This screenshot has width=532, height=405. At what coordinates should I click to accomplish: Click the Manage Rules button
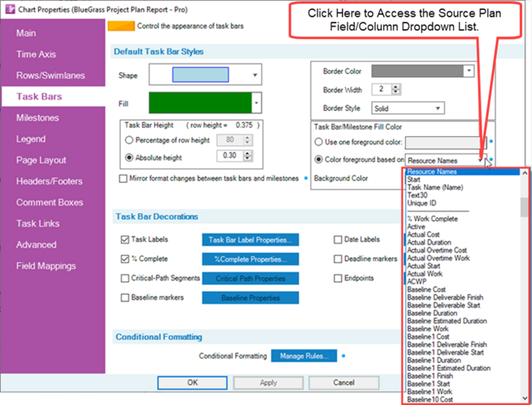tap(304, 356)
